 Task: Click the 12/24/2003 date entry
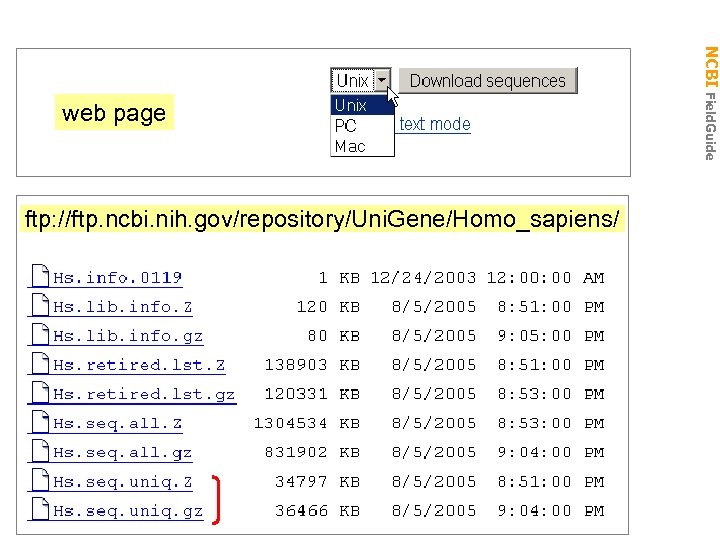(x=423, y=277)
